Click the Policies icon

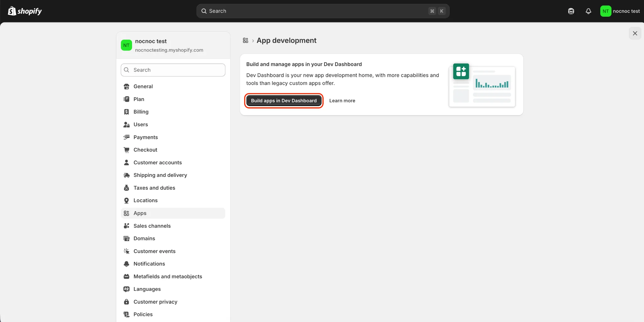126,314
